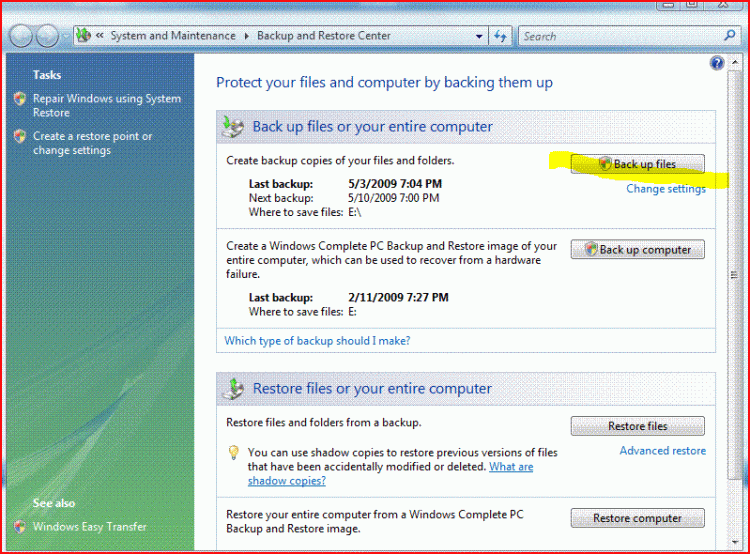Viewport: 750px width, 554px height.
Task: Open Create a restore point or change settings
Action: point(92,143)
